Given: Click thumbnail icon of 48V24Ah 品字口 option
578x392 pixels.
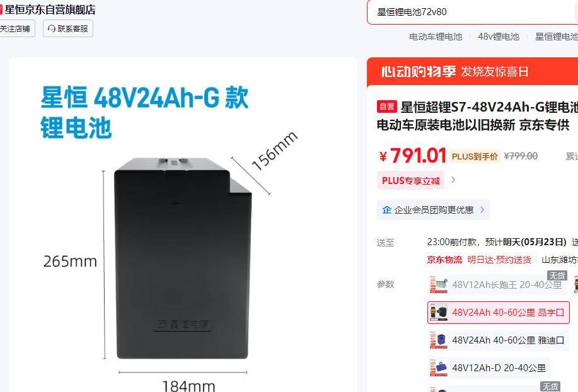Looking at the screenshot, I should coord(439,313).
